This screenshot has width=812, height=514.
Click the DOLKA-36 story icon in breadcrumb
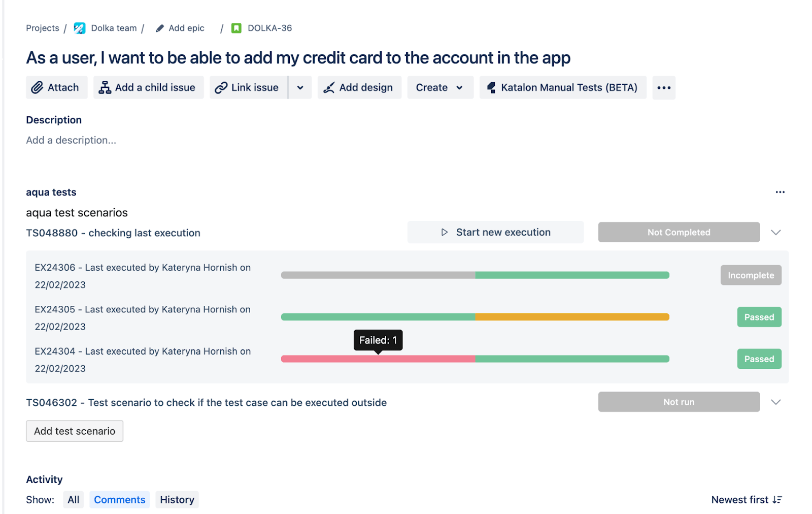point(236,28)
